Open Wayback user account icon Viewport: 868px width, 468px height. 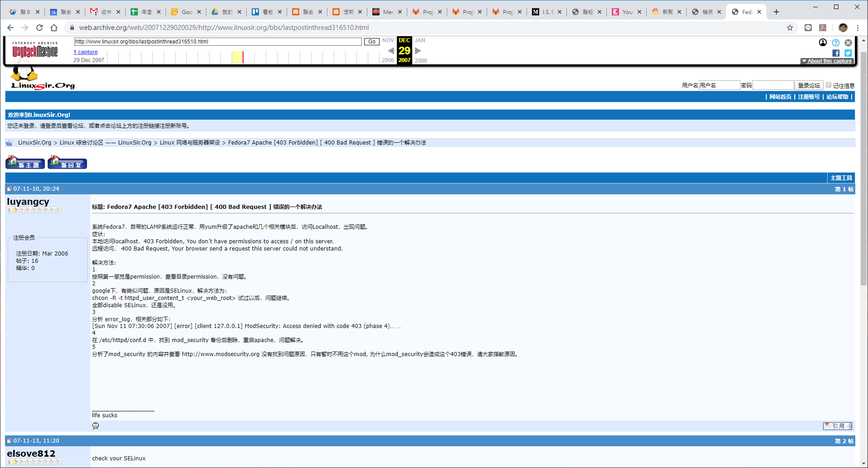click(x=823, y=43)
